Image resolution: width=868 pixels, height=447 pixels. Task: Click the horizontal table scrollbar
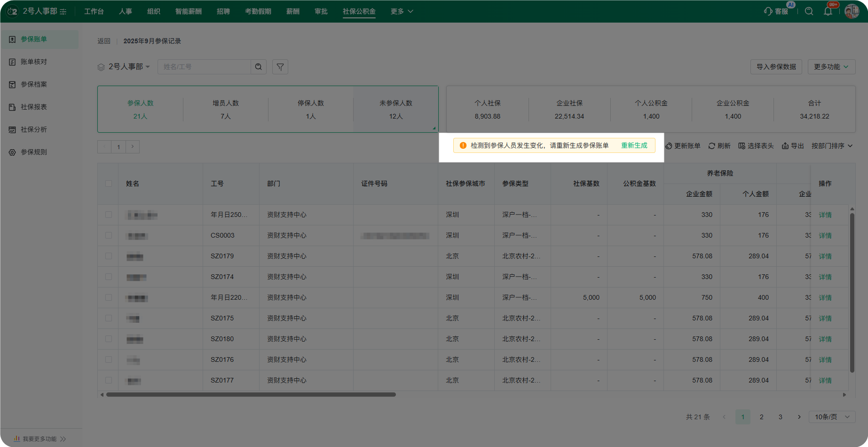coord(251,395)
